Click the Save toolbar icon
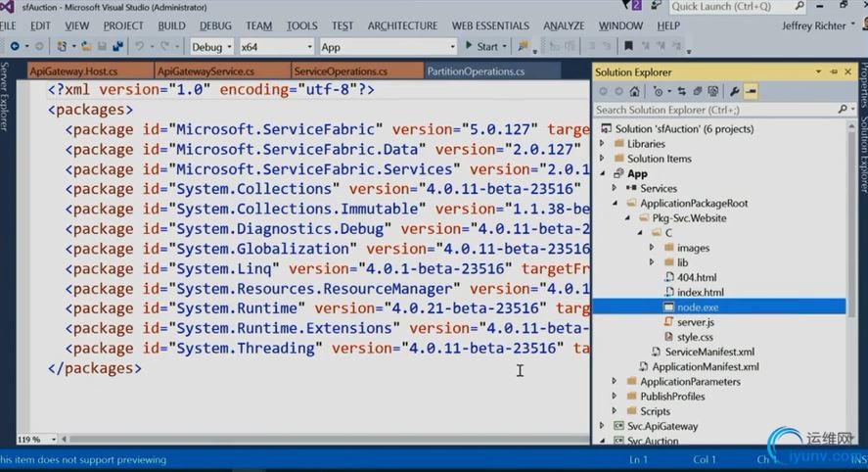868x472 pixels. coord(102,47)
